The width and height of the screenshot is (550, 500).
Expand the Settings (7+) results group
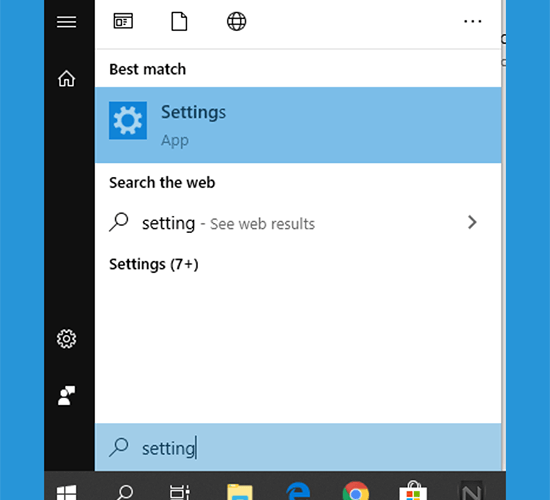coord(154,264)
